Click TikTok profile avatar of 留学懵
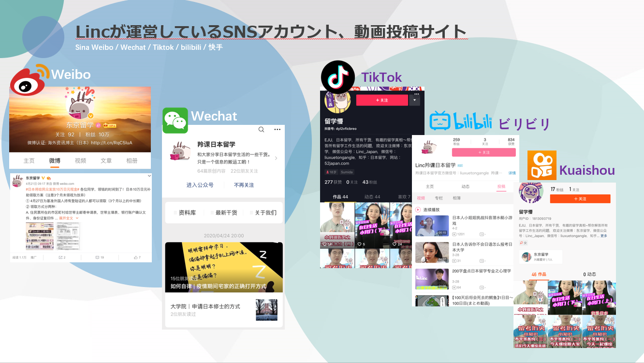The height and width of the screenshot is (363, 644). pos(337,101)
